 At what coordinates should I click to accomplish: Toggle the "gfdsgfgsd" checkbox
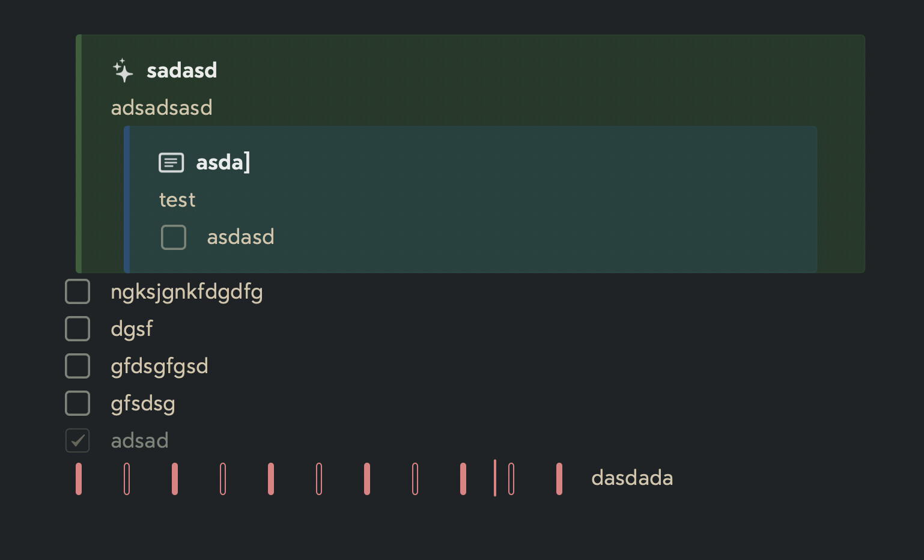pos(78,366)
